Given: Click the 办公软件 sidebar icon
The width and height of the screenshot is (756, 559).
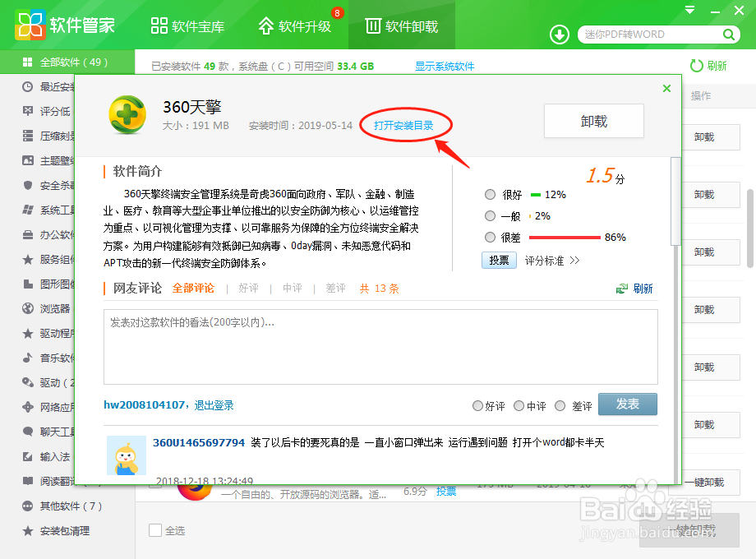Looking at the screenshot, I should 27,234.
